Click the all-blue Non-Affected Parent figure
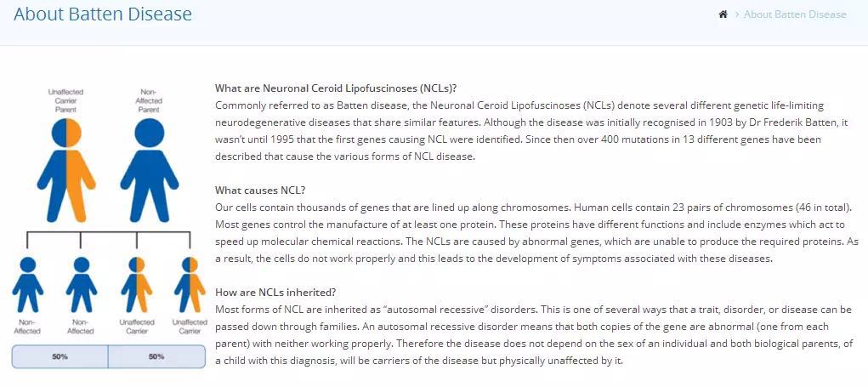This screenshot has width=868, height=387. click(x=150, y=170)
